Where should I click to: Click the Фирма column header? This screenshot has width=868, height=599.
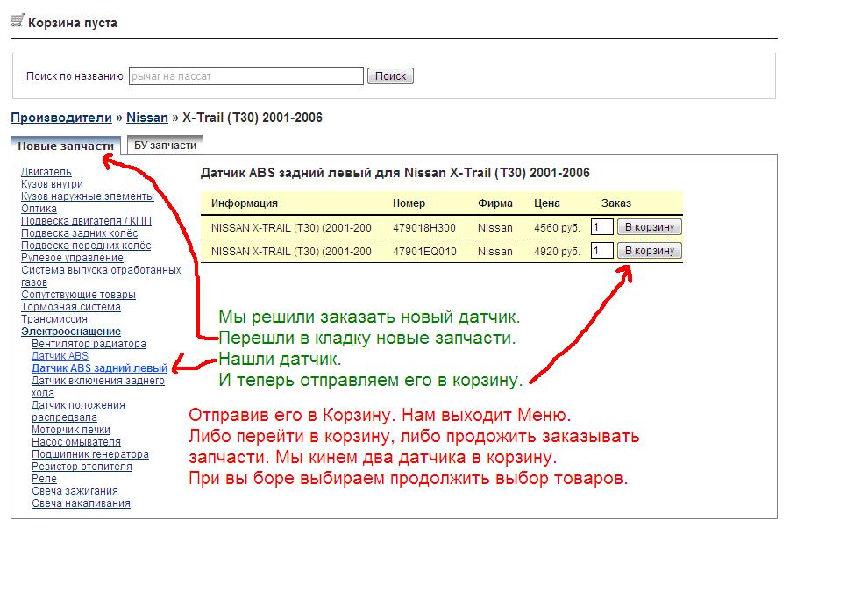pyautogui.click(x=494, y=203)
